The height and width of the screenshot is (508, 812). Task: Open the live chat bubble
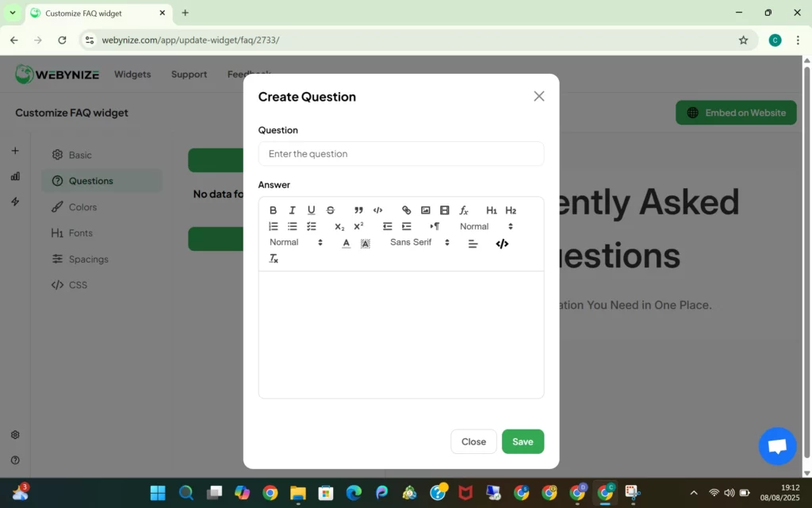tap(777, 446)
